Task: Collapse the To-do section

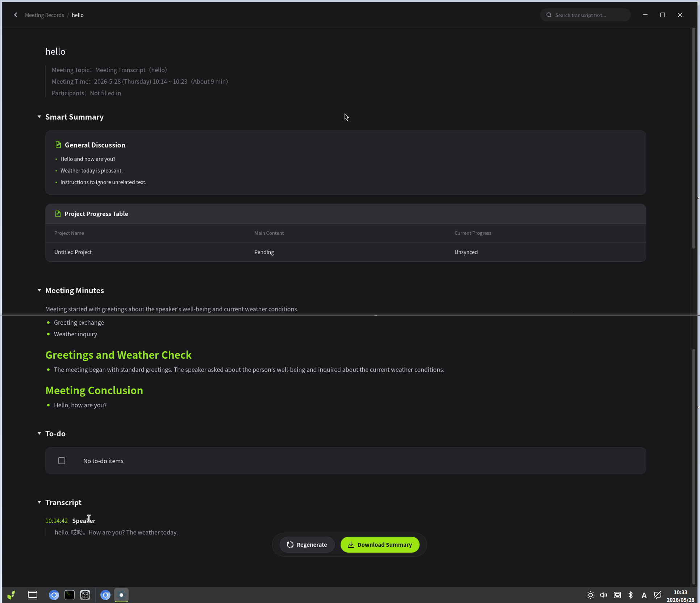Action: tap(39, 433)
